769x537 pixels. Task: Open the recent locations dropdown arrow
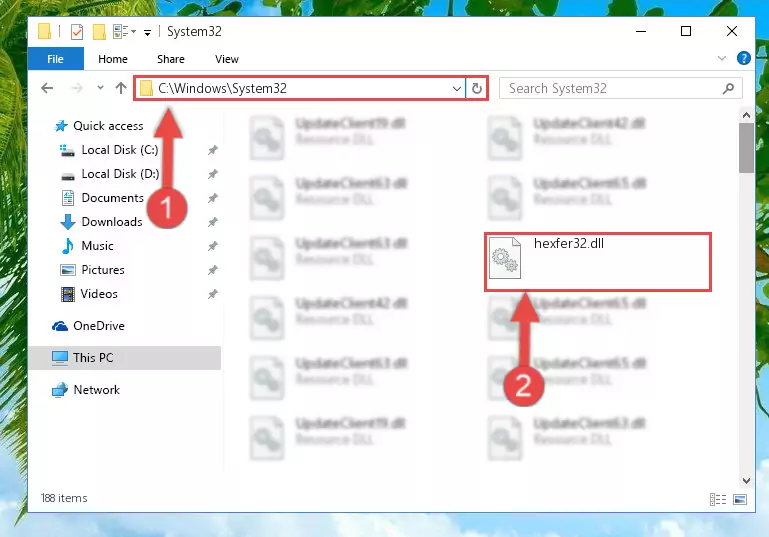click(101, 88)
